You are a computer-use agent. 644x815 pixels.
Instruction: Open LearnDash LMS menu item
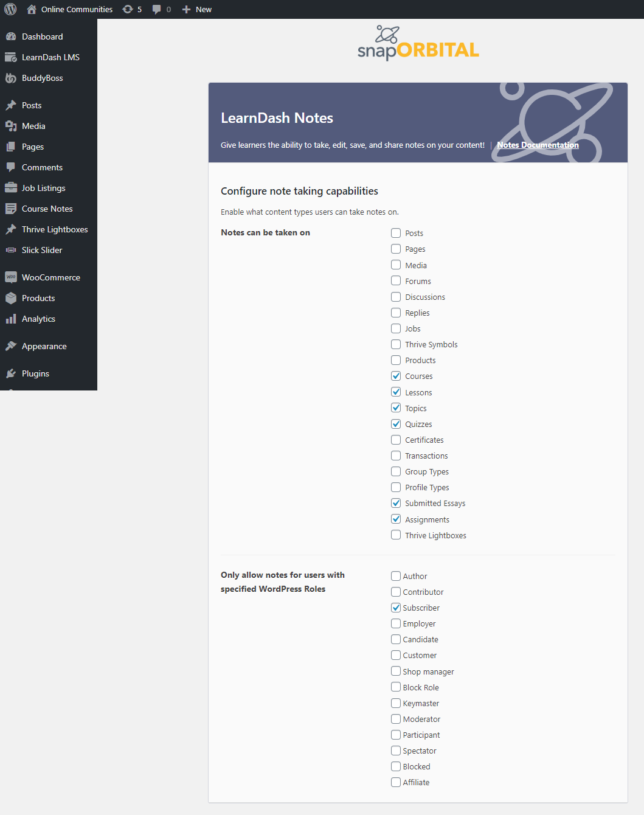click(x=50, y=57)
